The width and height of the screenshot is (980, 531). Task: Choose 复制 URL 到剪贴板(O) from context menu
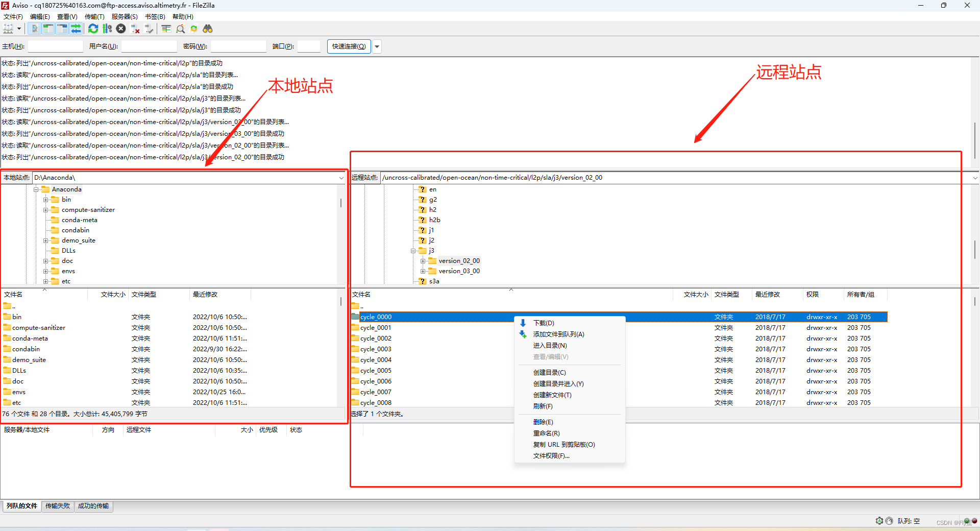[x=570, y=445]
